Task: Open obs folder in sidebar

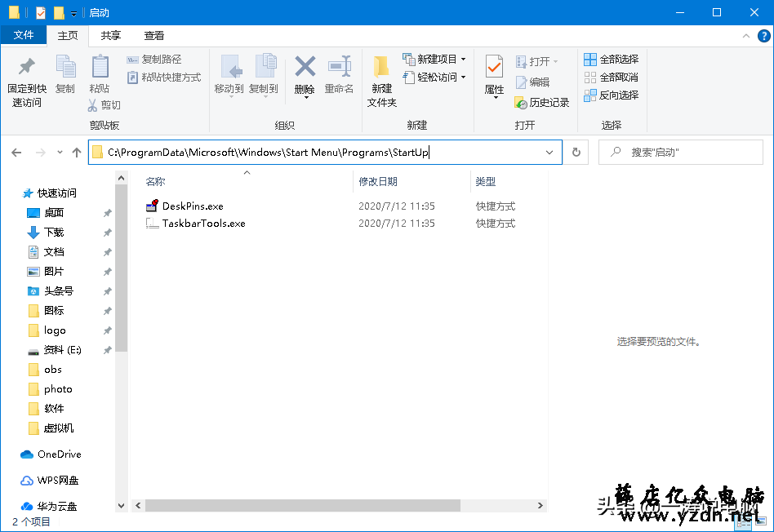Action: point(46,370)
